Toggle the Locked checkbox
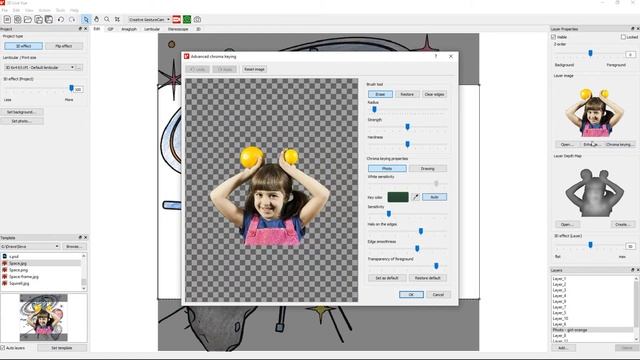The image size is (640, 360). pos(623,37)
